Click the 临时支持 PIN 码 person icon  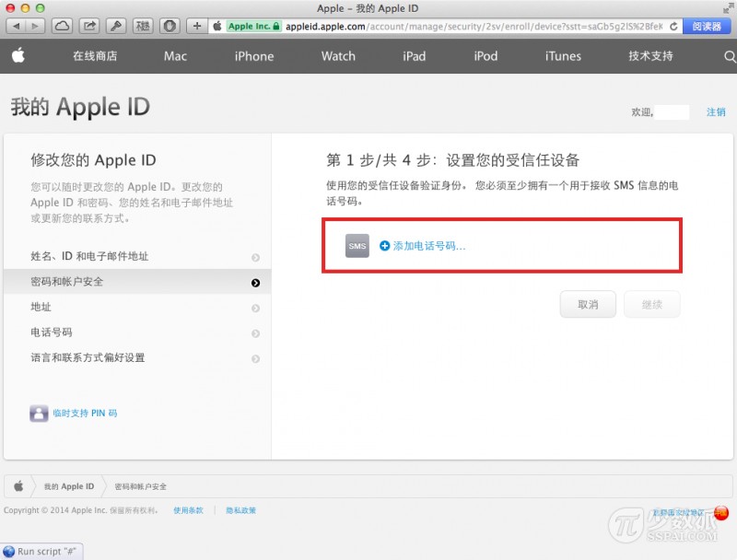click(39, 414)
